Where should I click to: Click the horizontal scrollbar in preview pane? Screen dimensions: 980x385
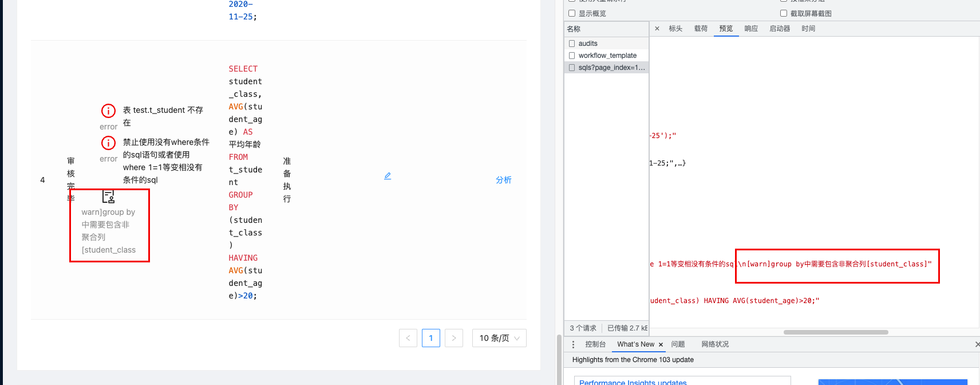point(836,332)
